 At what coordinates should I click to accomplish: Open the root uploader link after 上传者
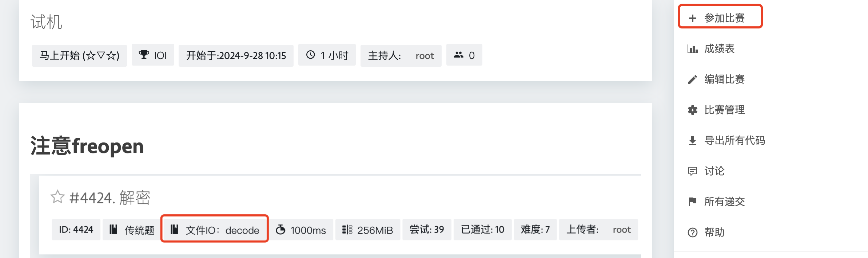[x=622, y=230]
